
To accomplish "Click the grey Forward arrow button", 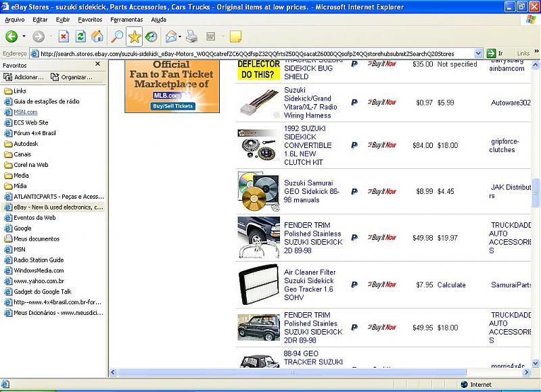I will 39,36.
